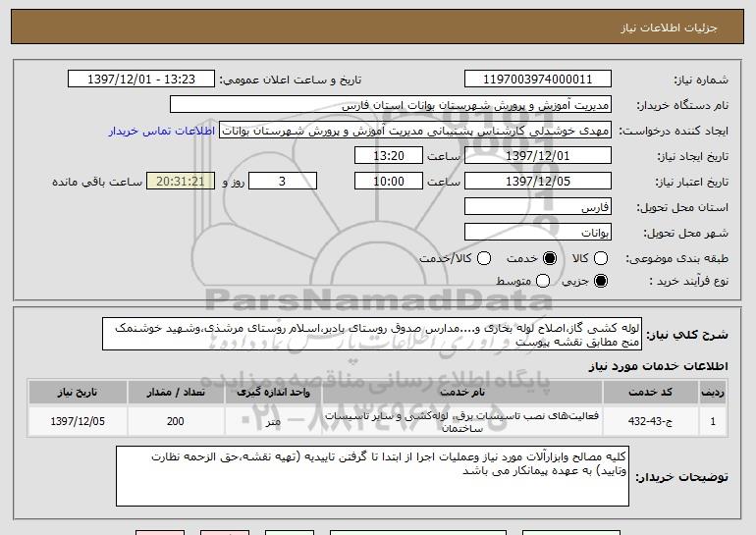Click service code cell ج-43-432

point(650,421)
